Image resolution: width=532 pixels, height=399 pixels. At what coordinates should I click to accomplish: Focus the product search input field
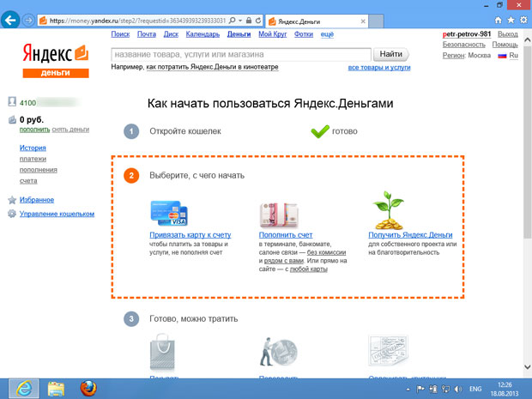[x=241, y=54]
